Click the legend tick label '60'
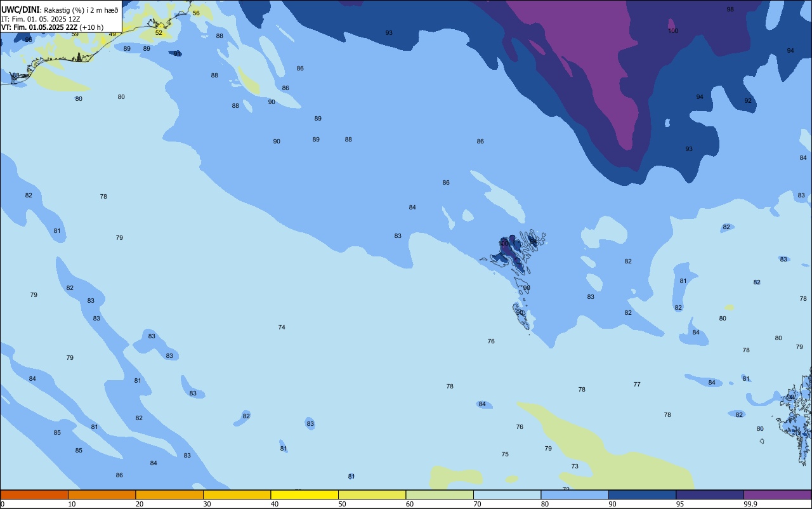The width and height of the screenshot is (812, 509). click(410, 504)
